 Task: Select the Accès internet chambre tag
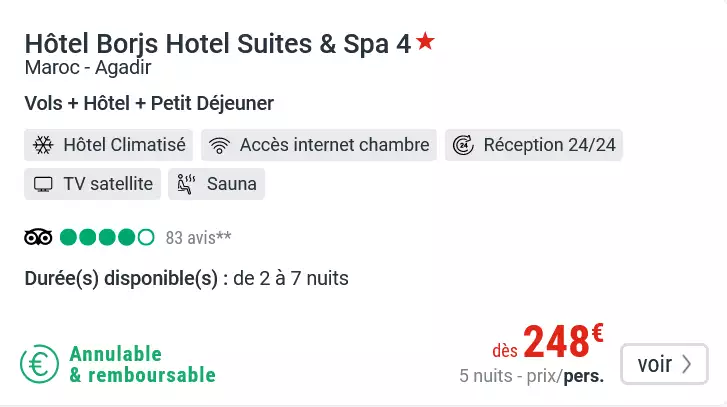click(x=319, y=145)
